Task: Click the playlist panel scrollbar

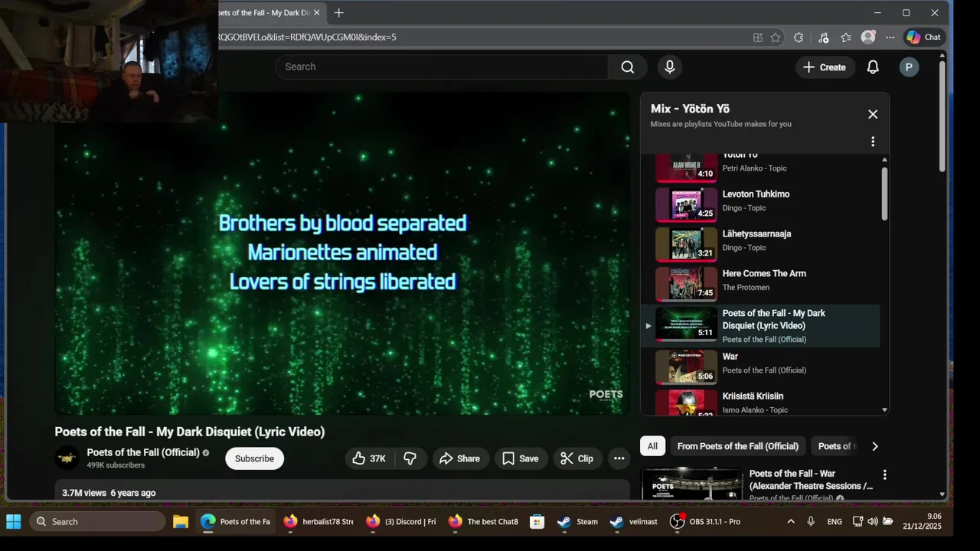Action: coord(885,194)
